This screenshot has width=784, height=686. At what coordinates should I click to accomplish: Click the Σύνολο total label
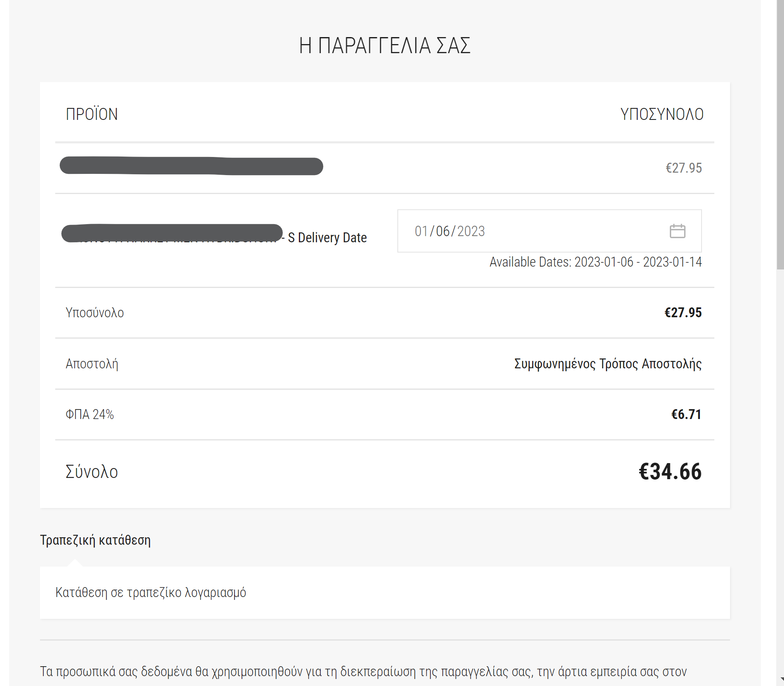(92, 472)
